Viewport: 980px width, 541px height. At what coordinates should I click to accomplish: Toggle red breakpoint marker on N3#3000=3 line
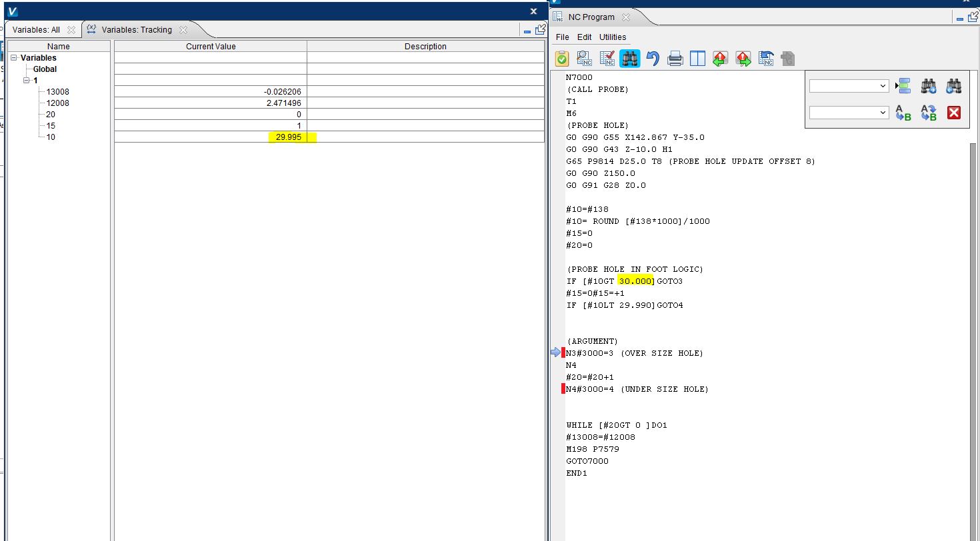pos(563,353)
